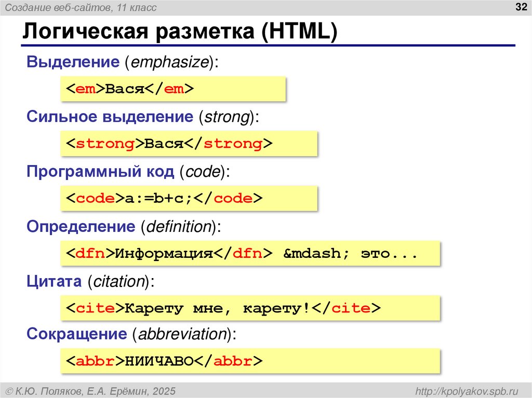
Task: Click the kpolyakov.spb.ru footer link
Action: tap(467, 391)
